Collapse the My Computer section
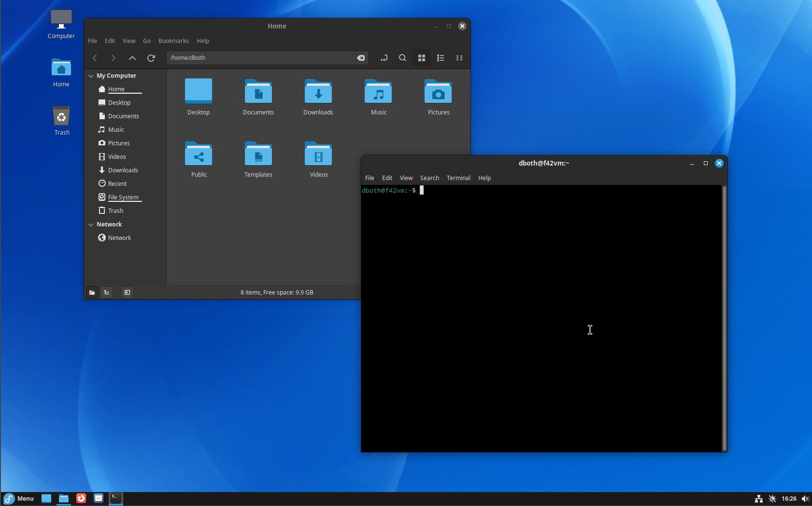This screenshot has width=812, height=506. pos(91,76)
